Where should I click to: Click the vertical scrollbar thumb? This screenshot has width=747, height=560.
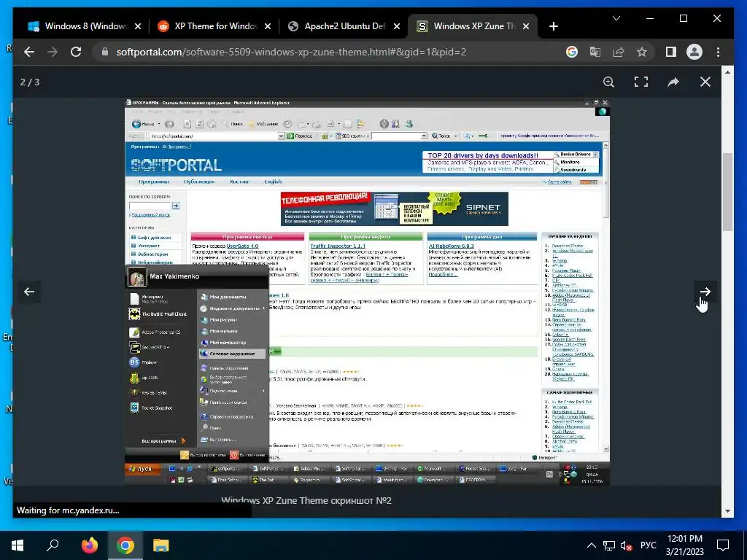click(727, 192)
